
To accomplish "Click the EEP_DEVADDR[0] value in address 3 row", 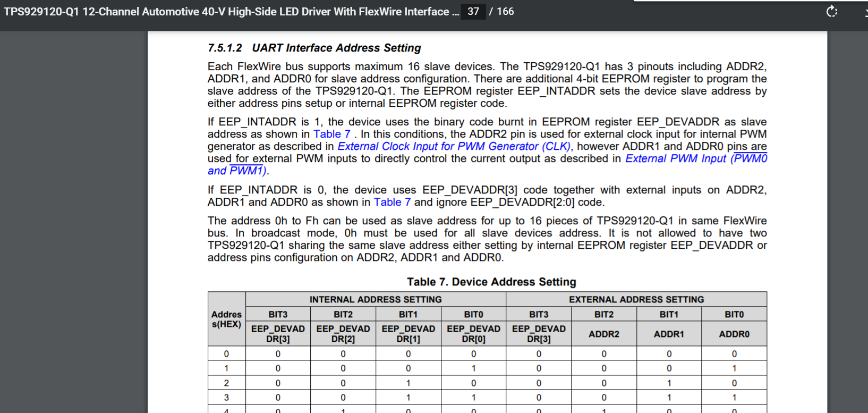I will [x=473, y=398].
